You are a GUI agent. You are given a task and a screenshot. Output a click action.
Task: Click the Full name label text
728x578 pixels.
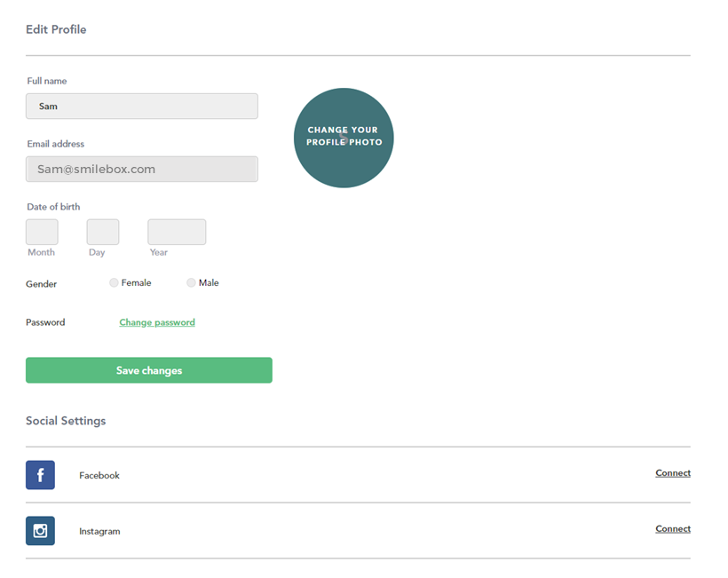47,81
